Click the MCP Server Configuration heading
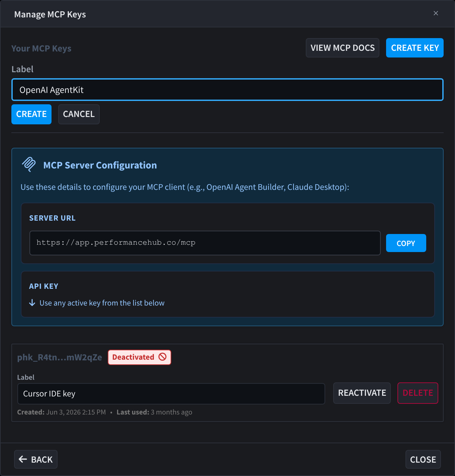The height and width of the screenshot is (476, 455). click(x=100, y=165)
